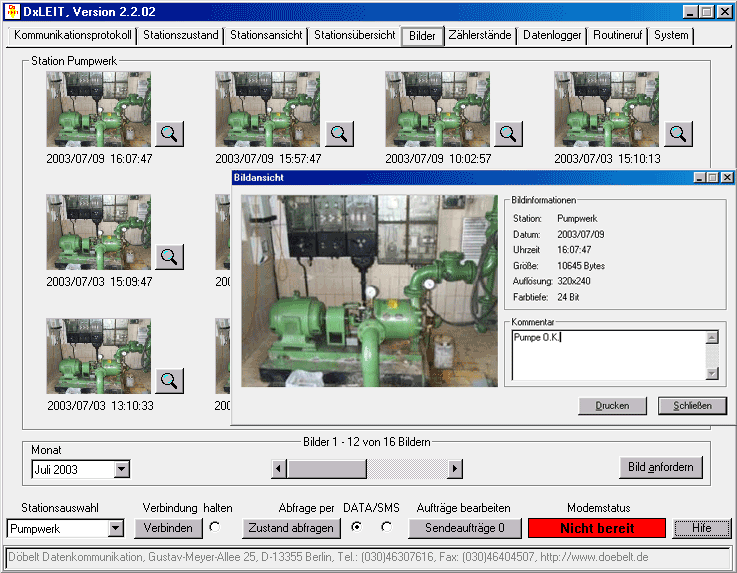This screenshot has width=737, height=573.
Task: Switch to Kommunikationsprotokoll tab
Action: [x=72, y=35]
